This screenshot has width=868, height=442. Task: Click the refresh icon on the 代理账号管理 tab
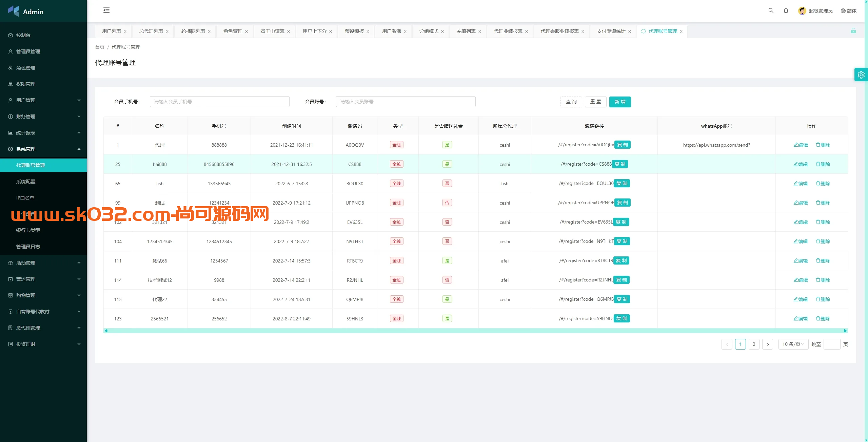tap(643, 31)
